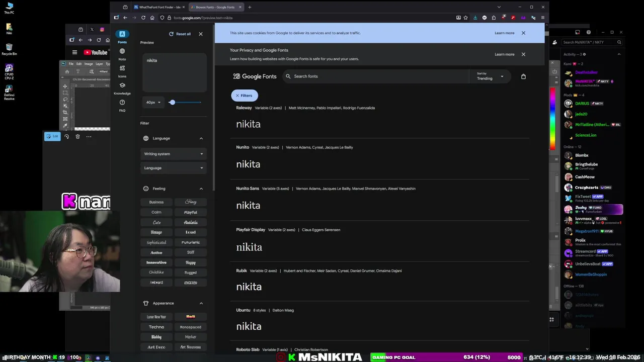Toggle the Calm feeling filter
This screenshot has height=362, width=644.
coord(156,212)
